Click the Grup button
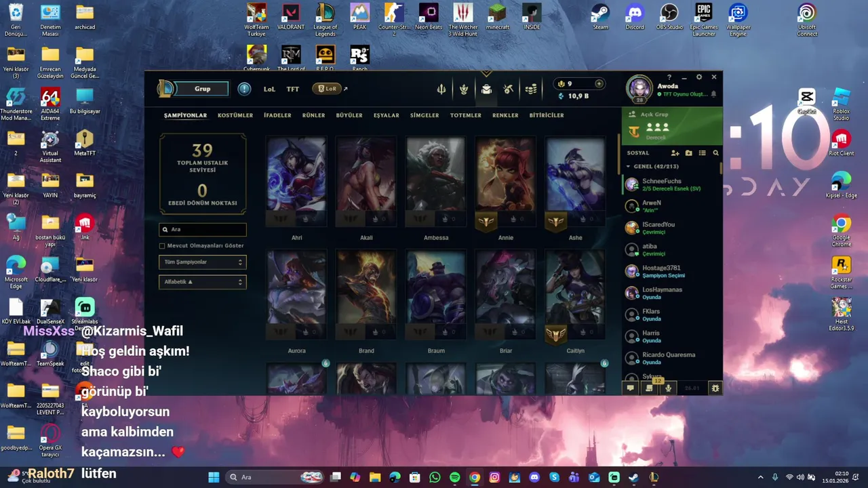This screenshot has width=868, height=488. [203, 89]
